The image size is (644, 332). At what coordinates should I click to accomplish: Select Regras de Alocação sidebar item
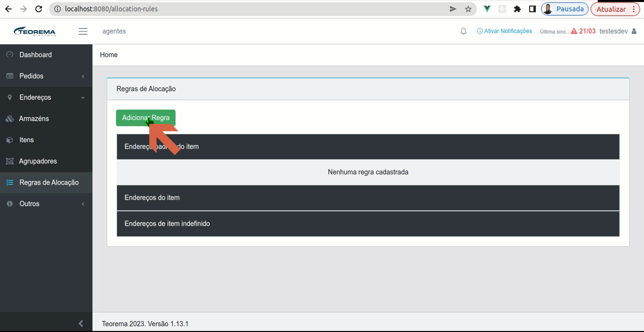(x=46, y=183)
